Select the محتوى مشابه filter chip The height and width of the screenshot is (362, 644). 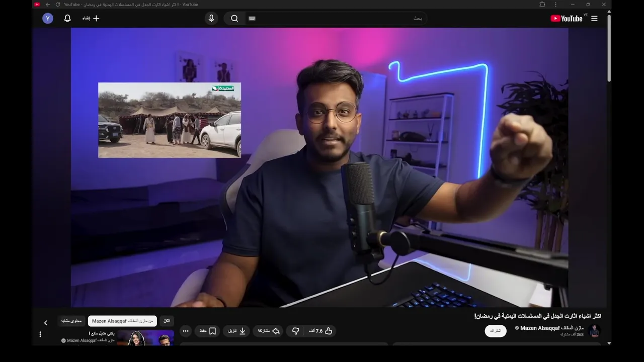pos(71,321)
